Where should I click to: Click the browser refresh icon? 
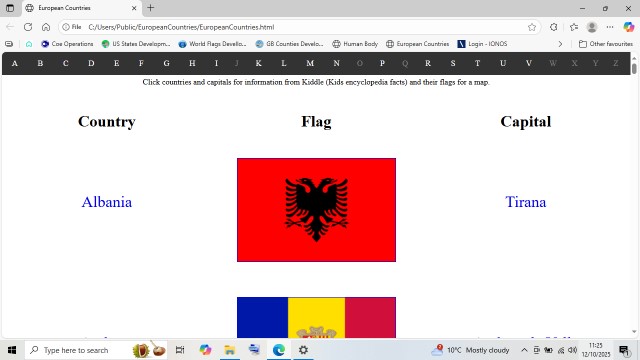pyautogui.click(x=28, y=27)
